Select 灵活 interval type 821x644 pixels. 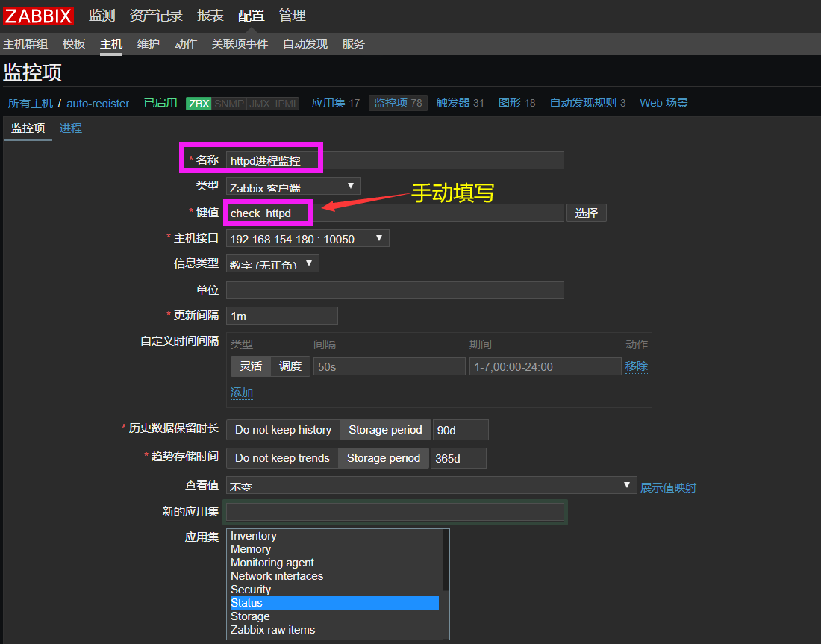251,366
